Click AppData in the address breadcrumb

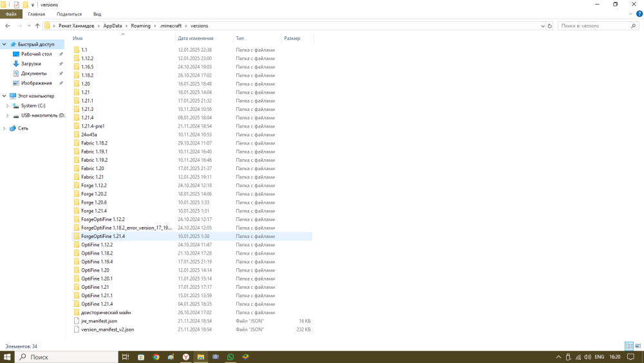click(113, 26)
